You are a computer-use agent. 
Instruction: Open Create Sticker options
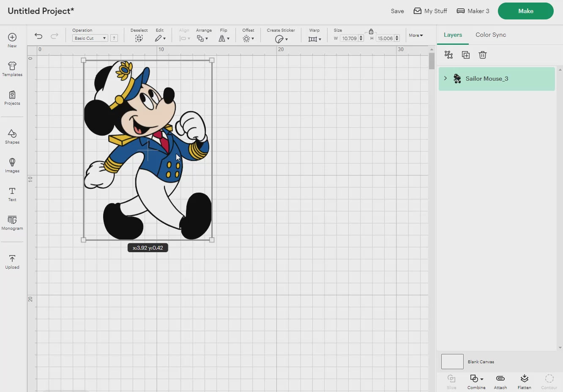tap(281, 39)
